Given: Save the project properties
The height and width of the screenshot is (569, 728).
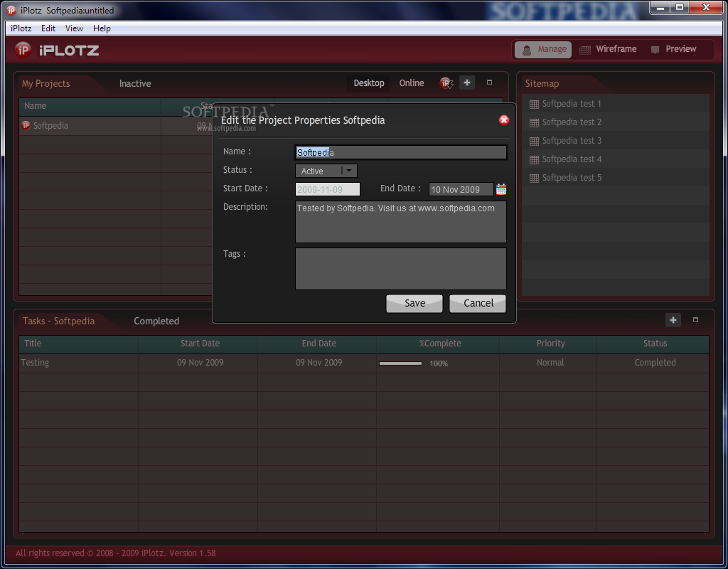Looking at the screenshot, I should click(414, 303).
